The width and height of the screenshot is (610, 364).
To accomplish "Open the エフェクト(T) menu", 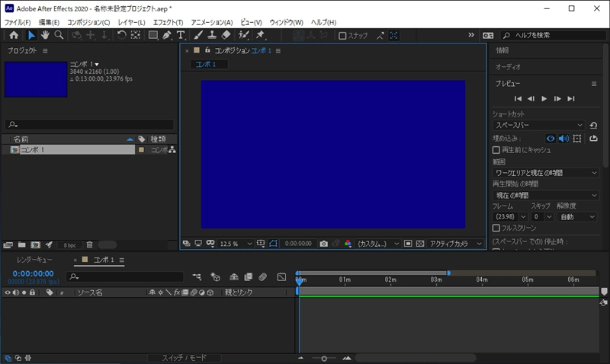I will pyautogui.click(x=168, y=22).
